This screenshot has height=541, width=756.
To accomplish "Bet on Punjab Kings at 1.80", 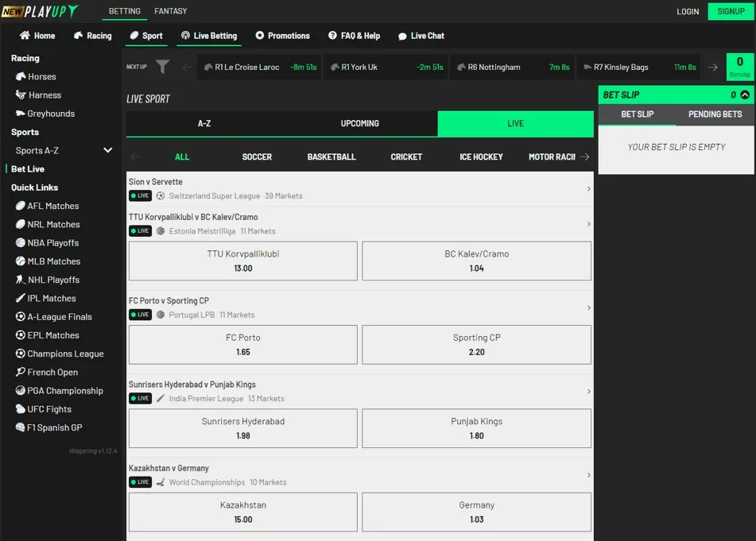I will [476, 428].
